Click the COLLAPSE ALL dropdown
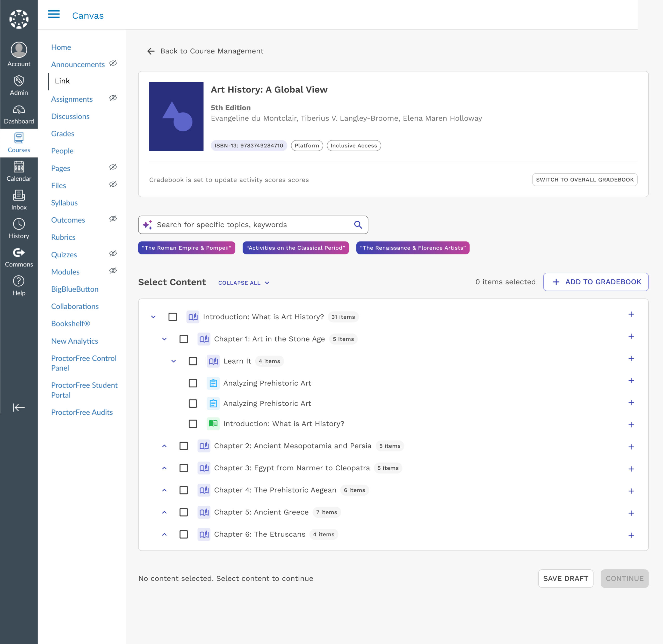This screenshot has height=644, width=663. [244, 283]
